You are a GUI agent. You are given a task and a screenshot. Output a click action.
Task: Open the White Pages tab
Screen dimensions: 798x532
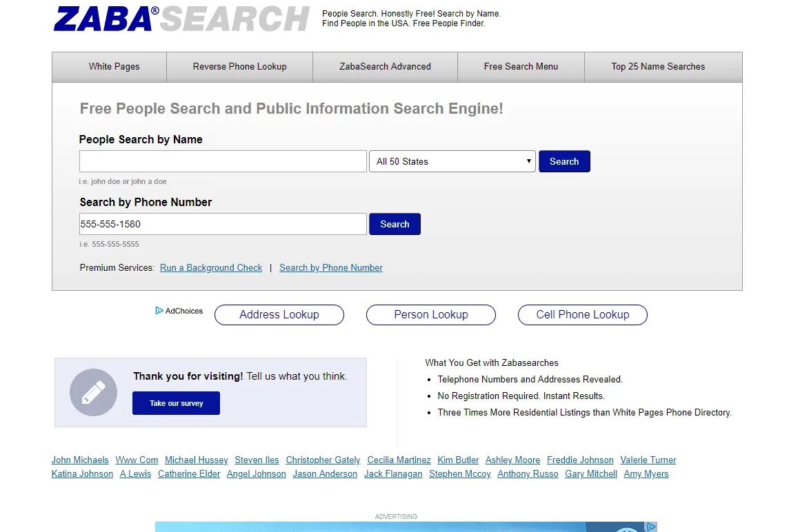(x=114, y=67)
